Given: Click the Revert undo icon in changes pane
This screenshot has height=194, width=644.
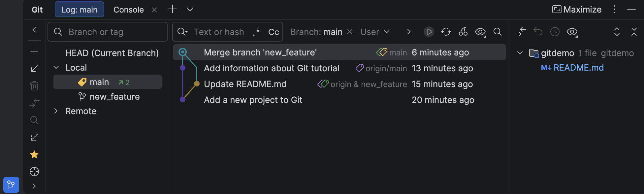Looking at the screenshot, I should pyautogui.click(x=538, y=32).
